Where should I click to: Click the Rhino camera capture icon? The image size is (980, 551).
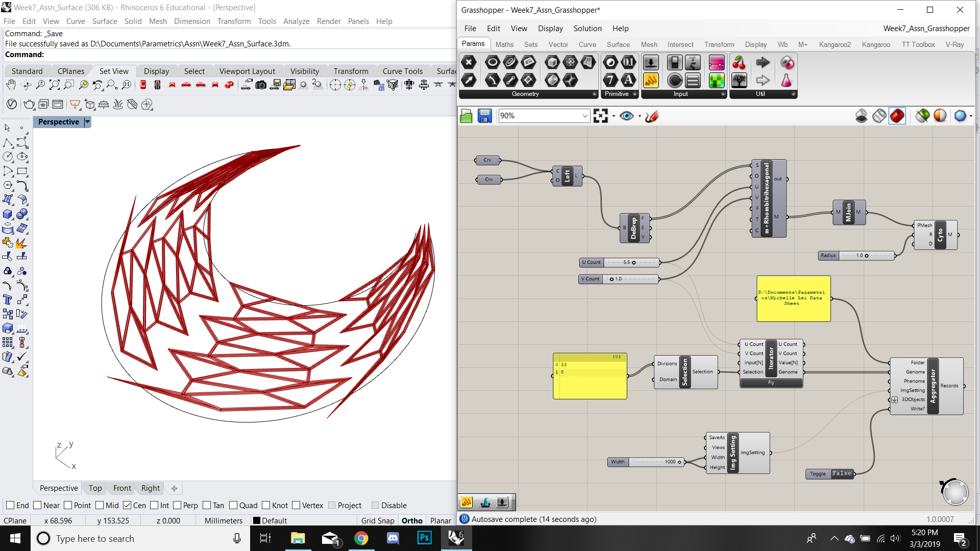tap(261, 85)
